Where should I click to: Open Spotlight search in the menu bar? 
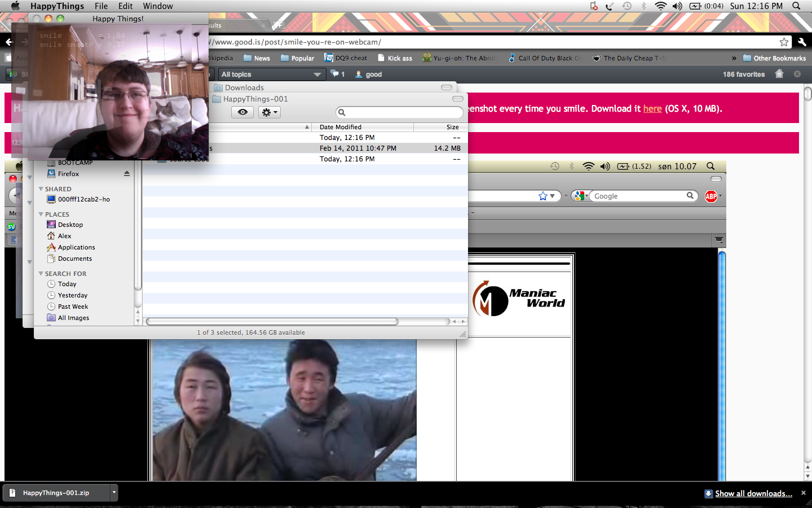(x=796, y=6)
